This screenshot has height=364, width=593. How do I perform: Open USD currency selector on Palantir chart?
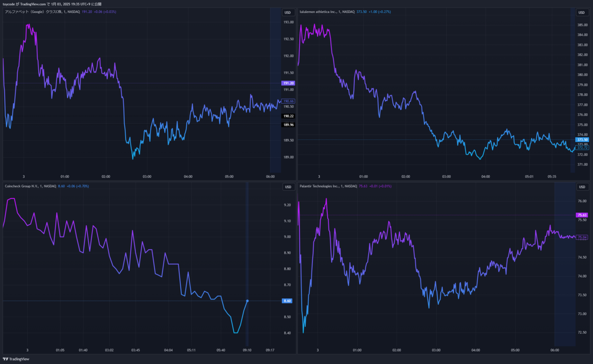582,187
